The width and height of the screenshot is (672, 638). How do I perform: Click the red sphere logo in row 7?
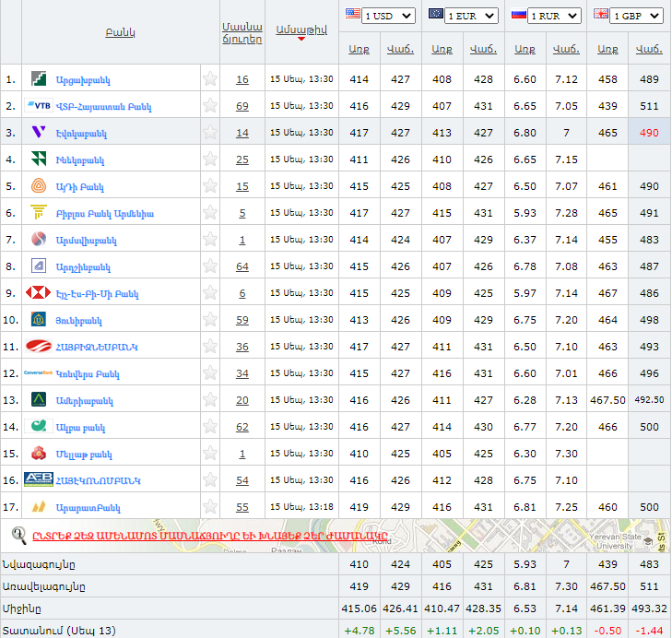(x=39, y=239)
